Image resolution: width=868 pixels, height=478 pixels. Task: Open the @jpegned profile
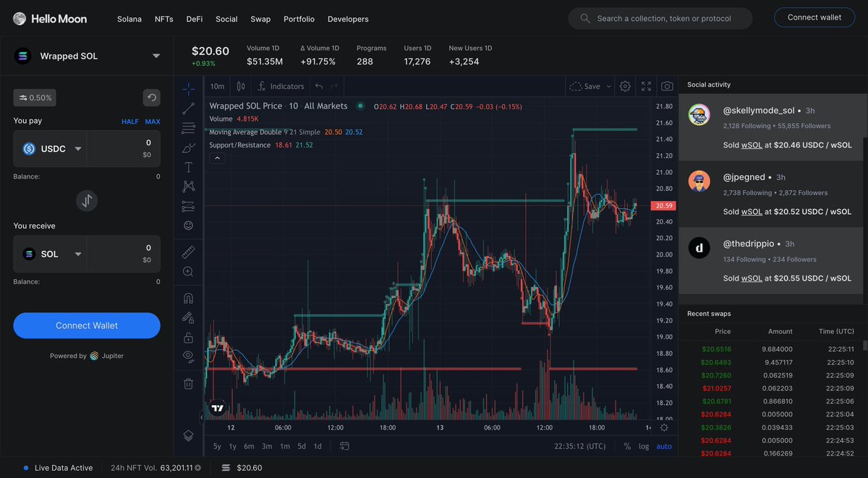click(x=744, y=177)
